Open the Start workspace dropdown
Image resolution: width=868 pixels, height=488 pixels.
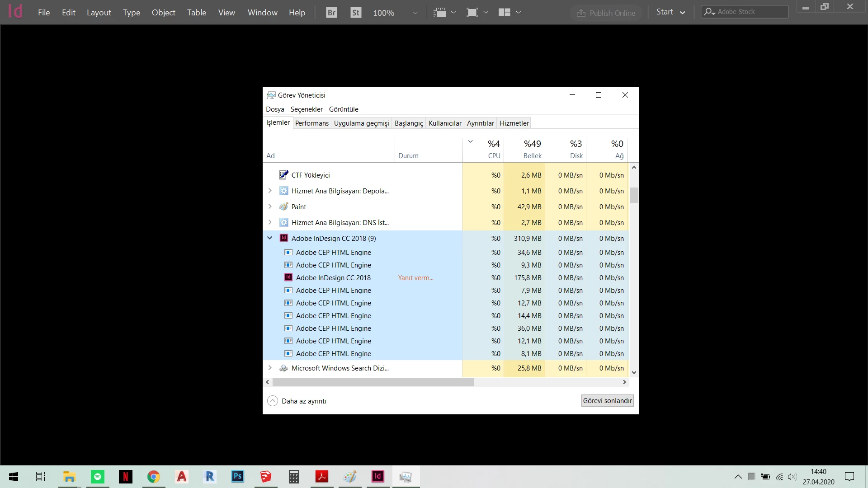670,12
